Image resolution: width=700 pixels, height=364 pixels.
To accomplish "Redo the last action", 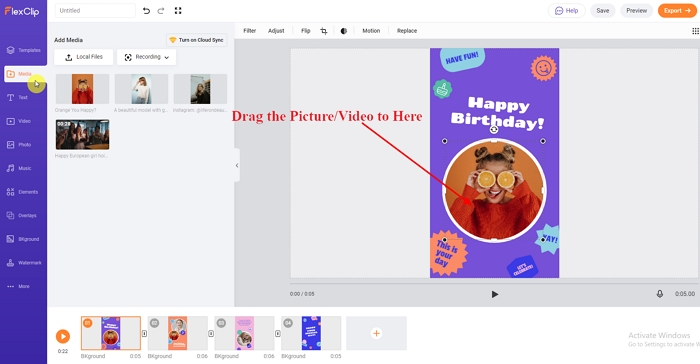I will pyautogui.click(x=161, y=11).
